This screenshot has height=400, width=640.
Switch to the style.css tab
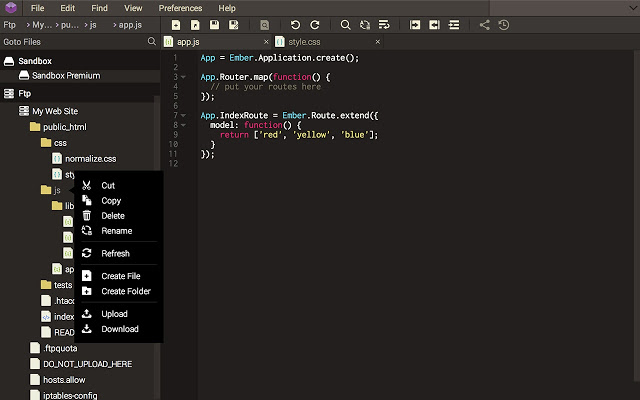(329, 42)
